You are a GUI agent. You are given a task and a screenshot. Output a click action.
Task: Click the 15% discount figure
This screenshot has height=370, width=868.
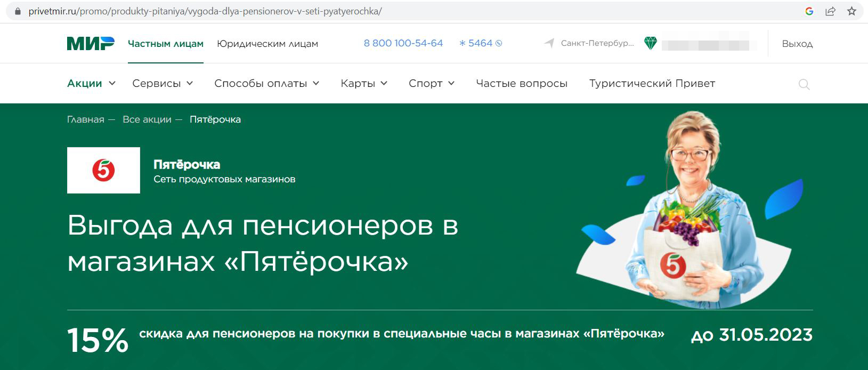tap(98, 340)
